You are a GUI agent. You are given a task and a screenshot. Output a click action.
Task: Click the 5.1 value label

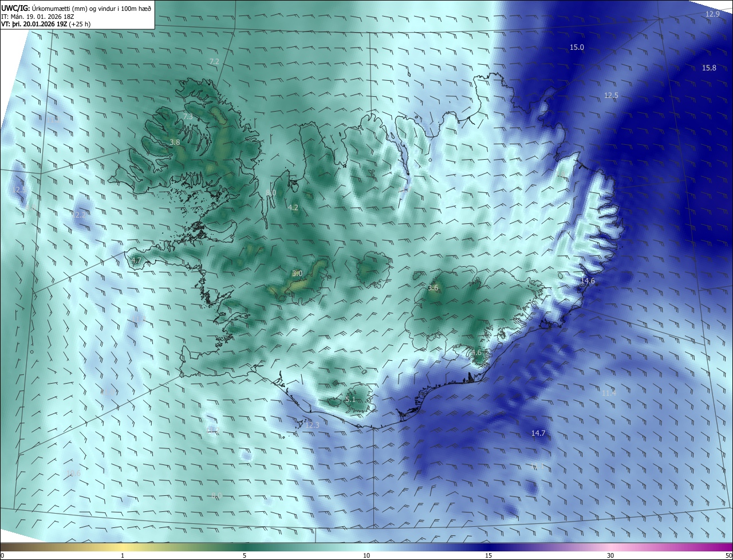350,399
